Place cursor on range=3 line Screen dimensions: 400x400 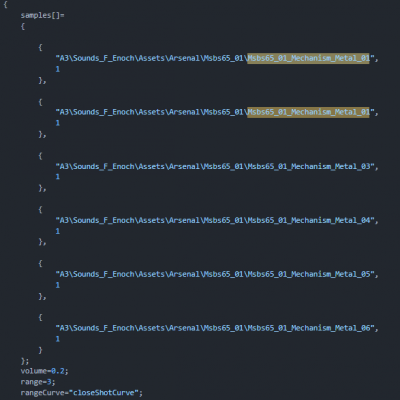38,382
